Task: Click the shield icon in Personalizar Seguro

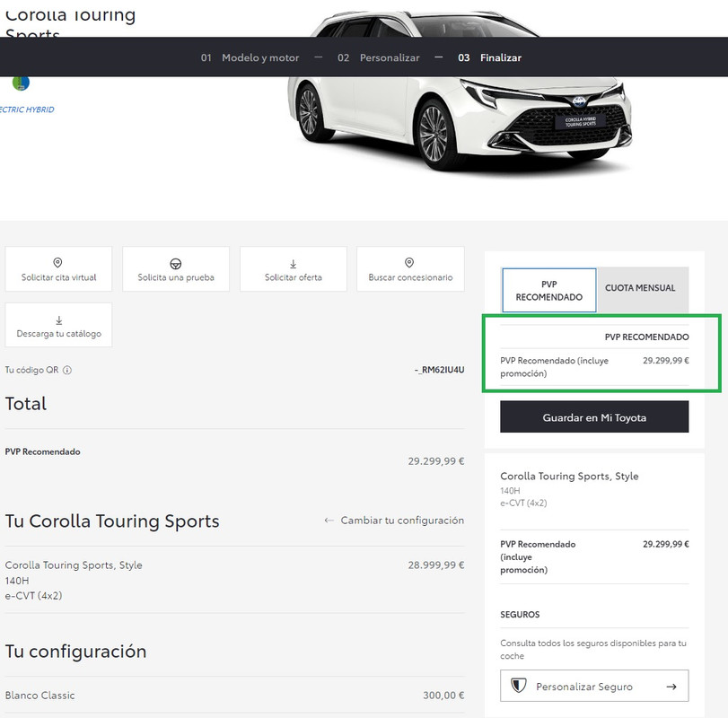Action: click(518, 686)
